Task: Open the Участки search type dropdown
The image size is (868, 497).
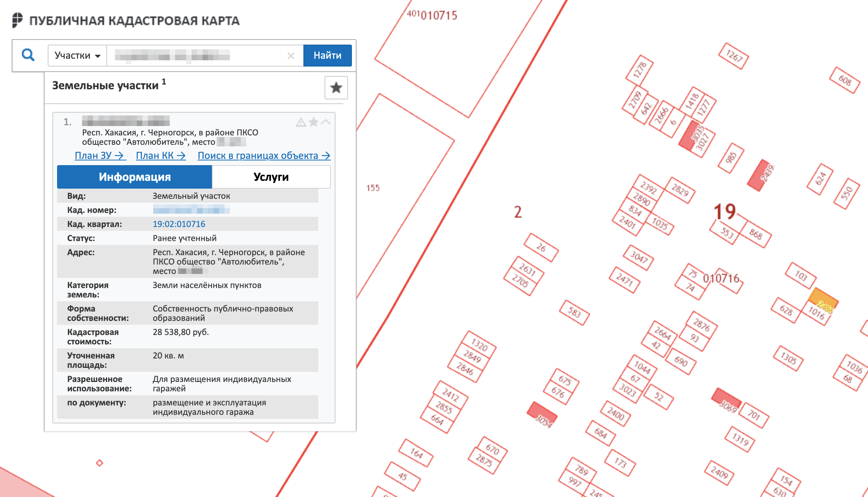Action: click(x=77, y=56)
